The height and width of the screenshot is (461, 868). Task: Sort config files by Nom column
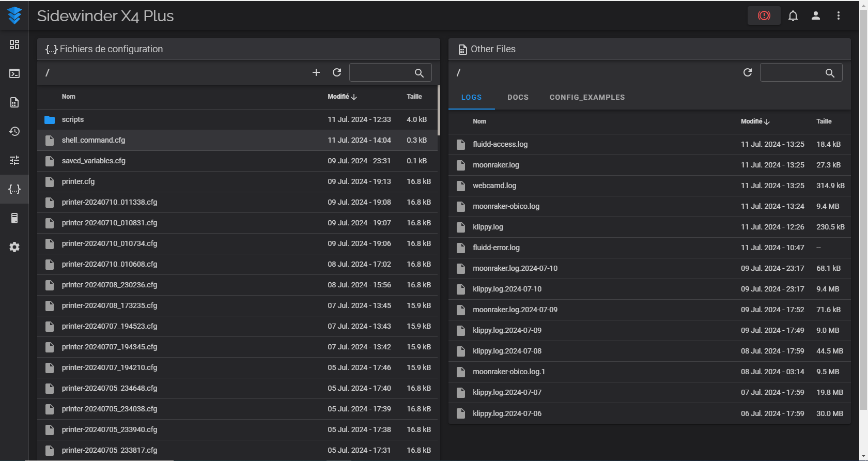coord(68,97)
